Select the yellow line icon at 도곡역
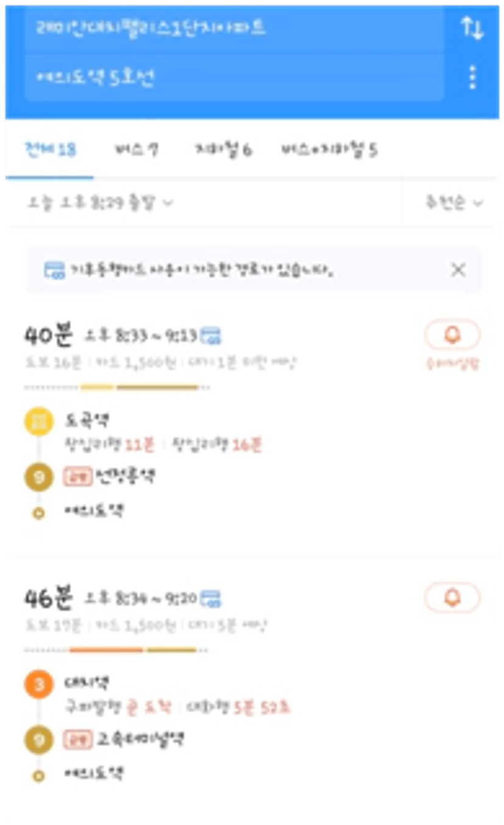 [x=38, y=422]
